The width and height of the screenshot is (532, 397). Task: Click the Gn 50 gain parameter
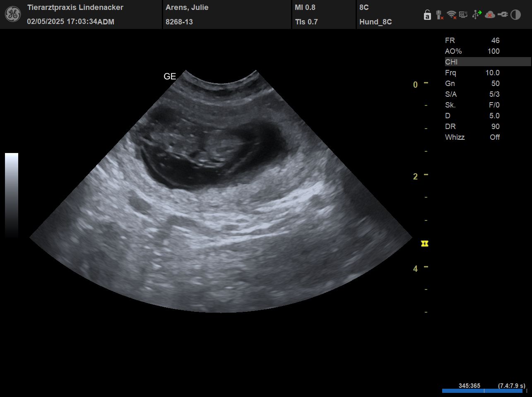click(472, 84)
